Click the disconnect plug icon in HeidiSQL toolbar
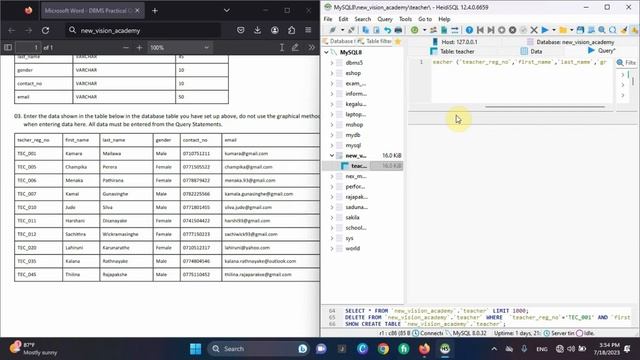This screenshot has width=640, height=360. pyautogui.click(x=351, y=30)
